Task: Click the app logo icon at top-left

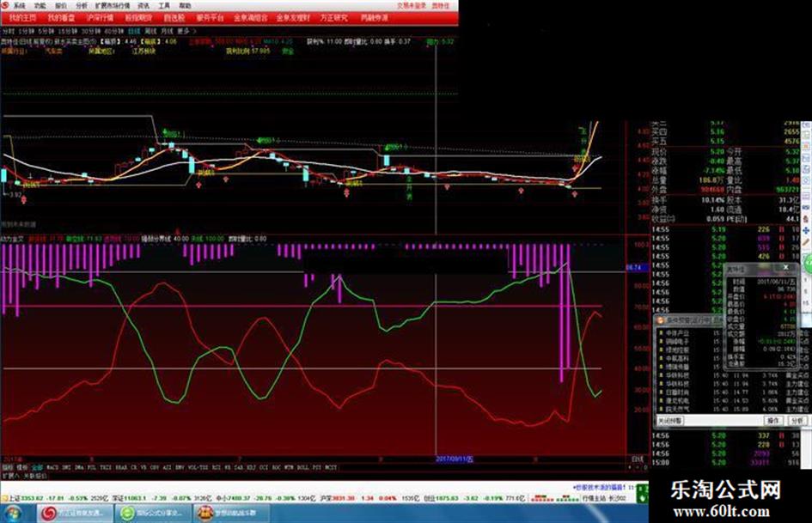Action: point(5,5)
